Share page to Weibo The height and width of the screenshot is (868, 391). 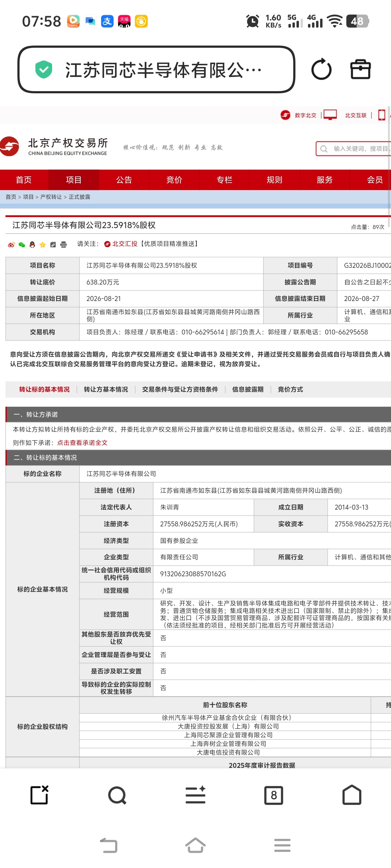point(11,245)
